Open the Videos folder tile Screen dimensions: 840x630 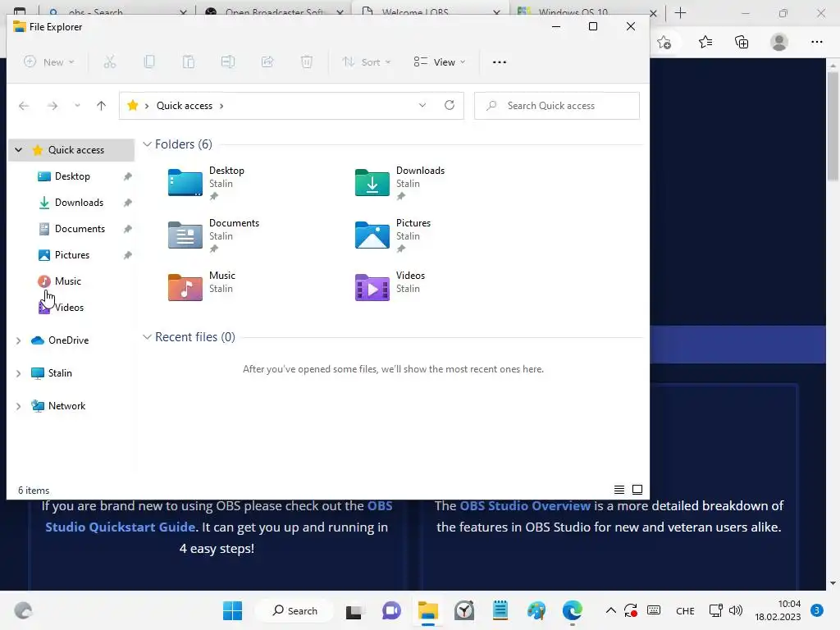(x=390, y=288)
